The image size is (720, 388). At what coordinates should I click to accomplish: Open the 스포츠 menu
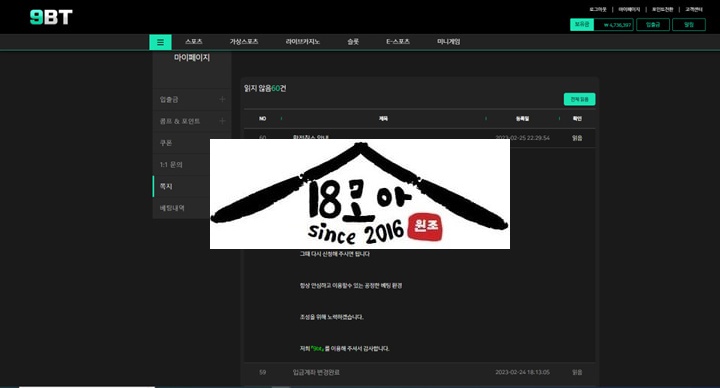point(194,42)
